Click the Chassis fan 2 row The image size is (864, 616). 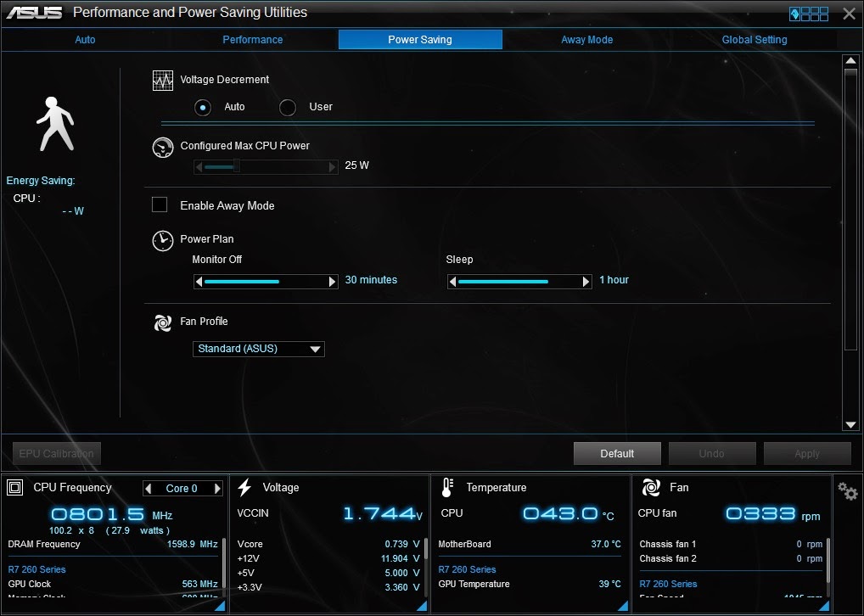click(731, 558)
